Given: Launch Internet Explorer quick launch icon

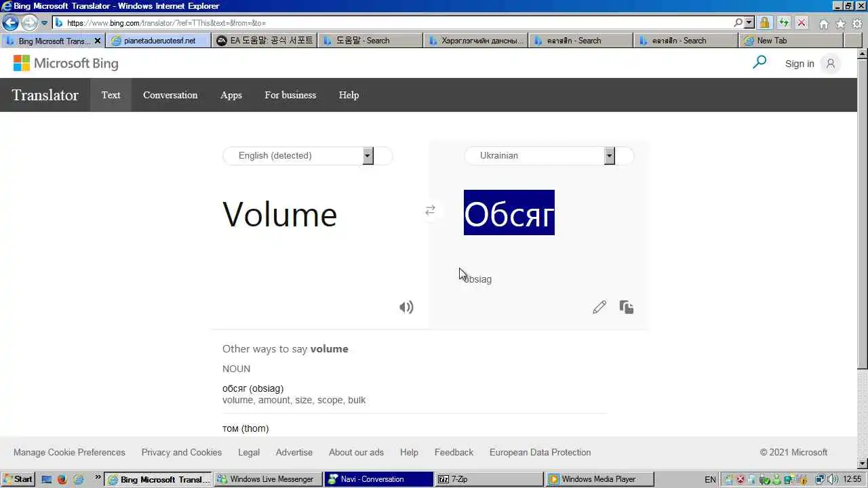Looking at the screenshot, I should (79, 479).
